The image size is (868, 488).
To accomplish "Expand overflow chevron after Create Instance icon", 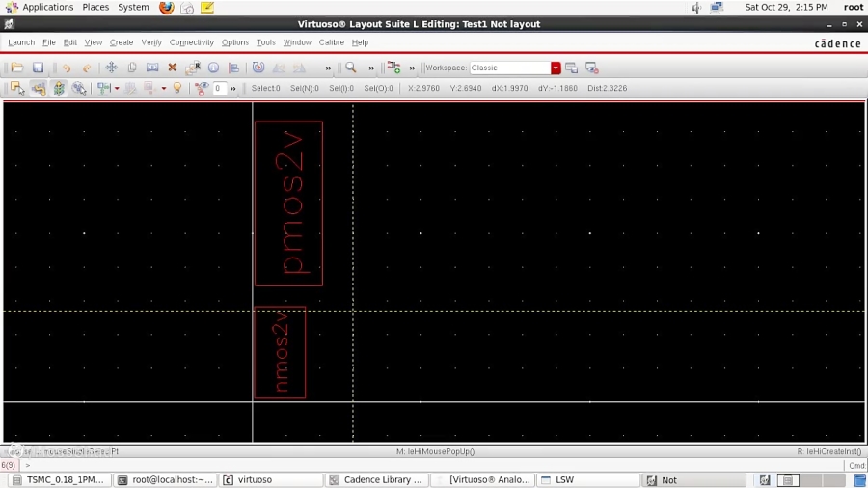I will (412, 68).
